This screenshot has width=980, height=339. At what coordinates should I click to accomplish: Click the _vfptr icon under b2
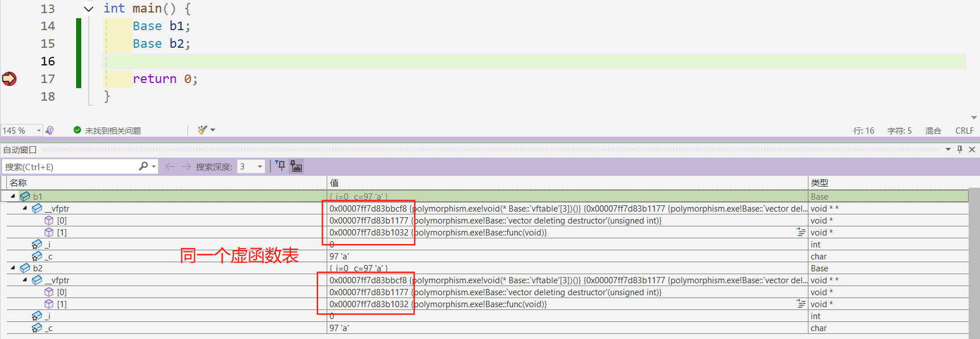[37, 280]
